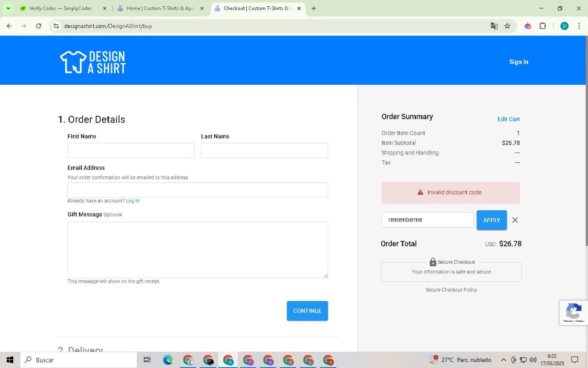Viewport: 588px width, 368px height.
Task: Open Chrome three-dot menu
Action: [x=579, y=26]
